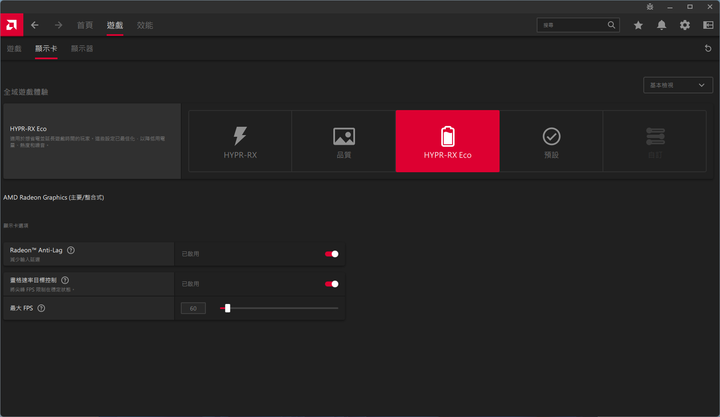
Task: Click the 最大 FPS help icon
Action: click(41, 308)
